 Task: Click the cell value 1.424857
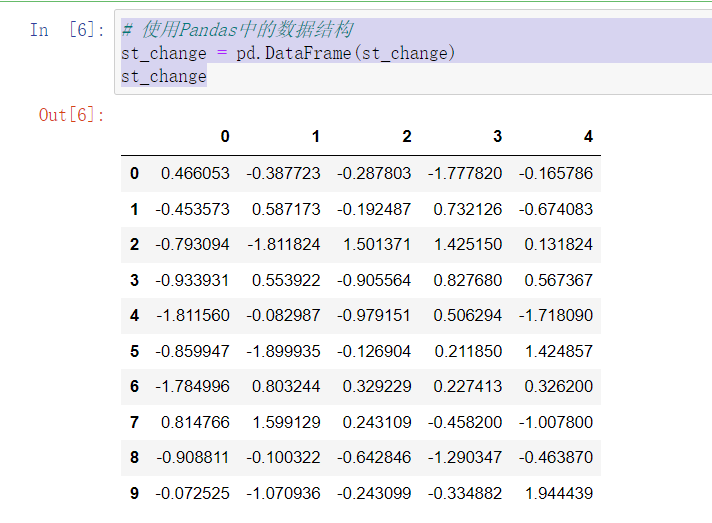(559, 351)
